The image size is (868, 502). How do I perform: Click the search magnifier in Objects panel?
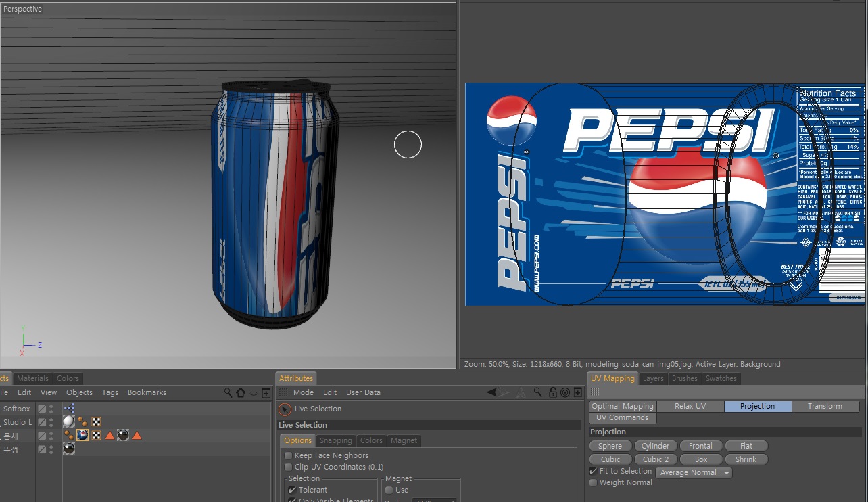(x=228, y=392)
